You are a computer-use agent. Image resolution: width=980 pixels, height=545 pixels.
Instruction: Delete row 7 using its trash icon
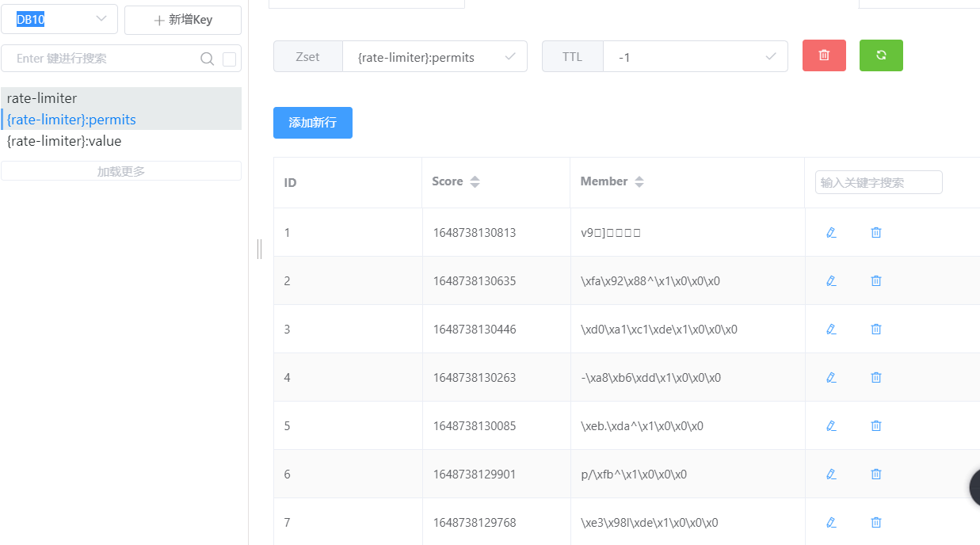[x=875, y=522]
